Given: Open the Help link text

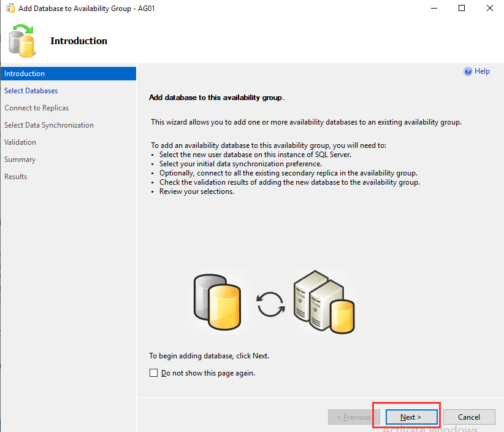Looking at the screenshot, I should (483, 71).
